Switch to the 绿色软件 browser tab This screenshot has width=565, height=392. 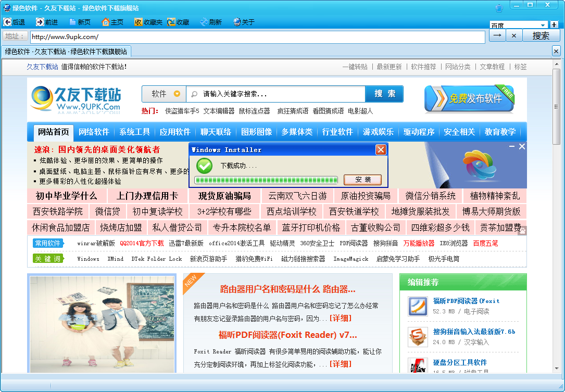click(66, 52)
